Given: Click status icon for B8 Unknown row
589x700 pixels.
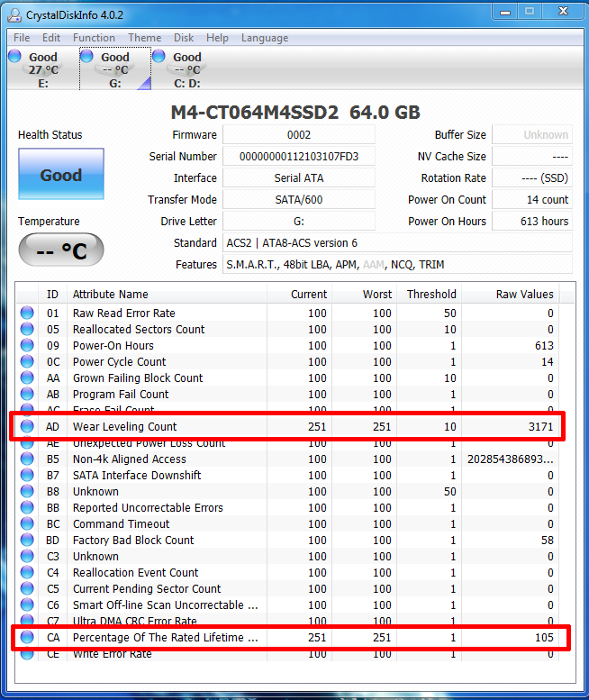Looking at the screenshot, I should coord(27,491).
